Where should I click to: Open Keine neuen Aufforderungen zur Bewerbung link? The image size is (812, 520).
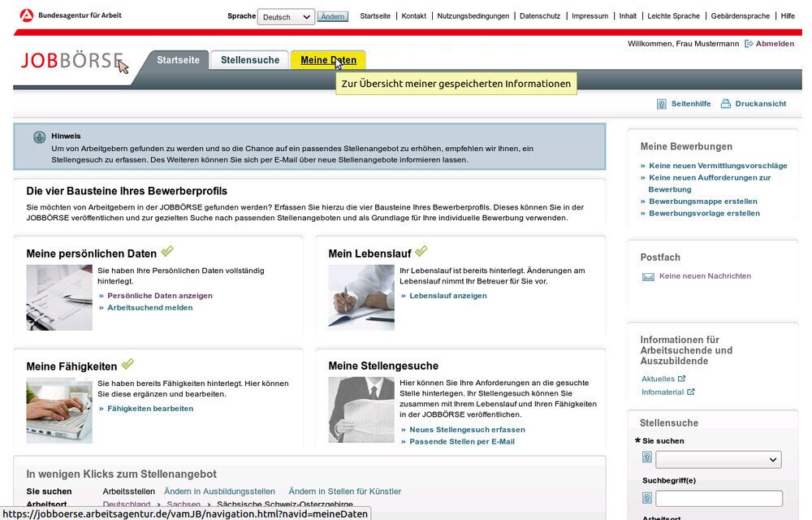710,184
